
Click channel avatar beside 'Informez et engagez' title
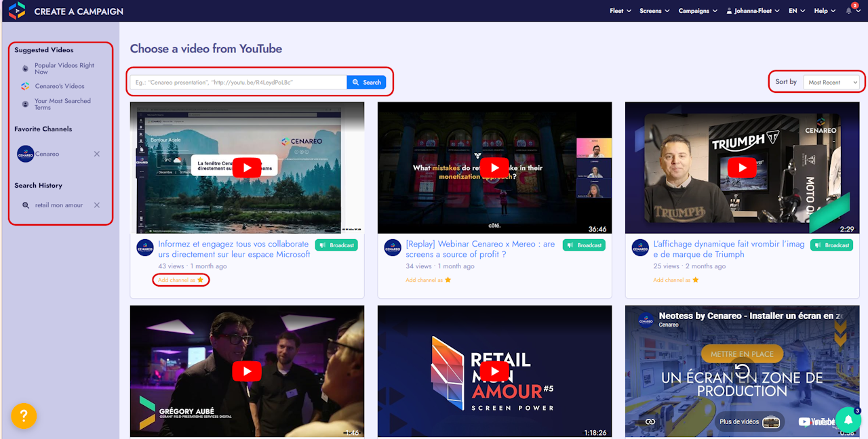coord(145,248)
